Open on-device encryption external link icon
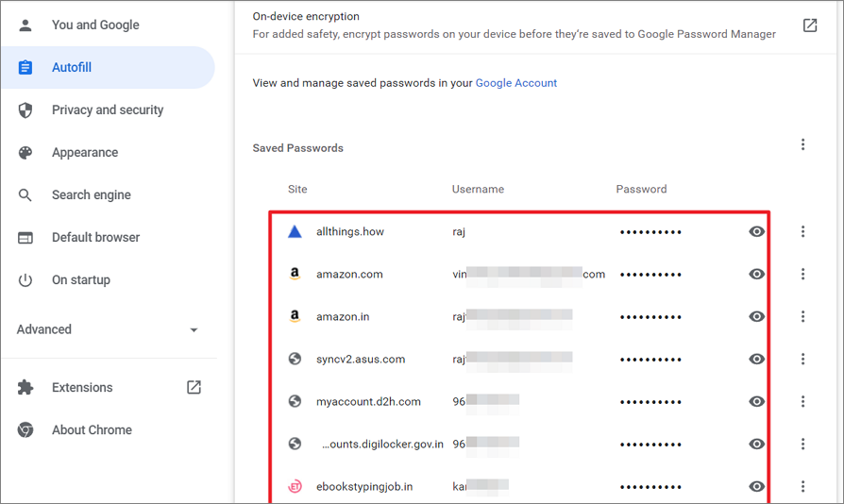The image size is (844, 504). (810, 25)
